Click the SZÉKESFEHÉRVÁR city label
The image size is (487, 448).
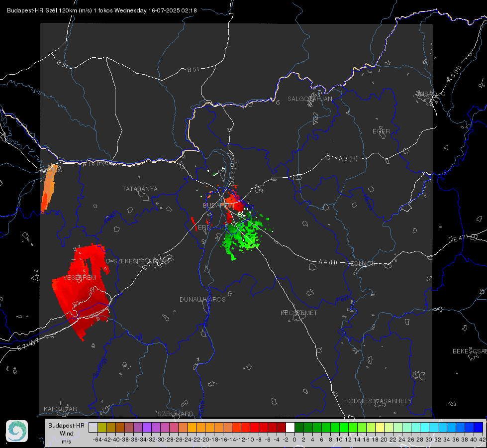coord(141,261)
